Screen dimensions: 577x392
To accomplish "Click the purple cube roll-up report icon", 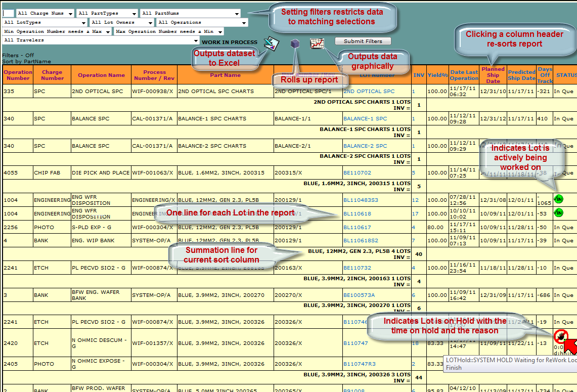I will point(295,44).
